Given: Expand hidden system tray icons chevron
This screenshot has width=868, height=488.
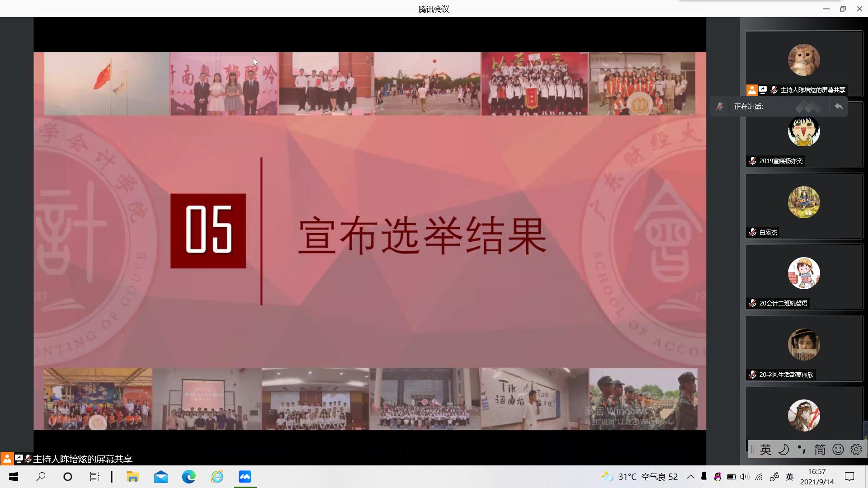Looking at the screenshot, I should pos(690,477).
